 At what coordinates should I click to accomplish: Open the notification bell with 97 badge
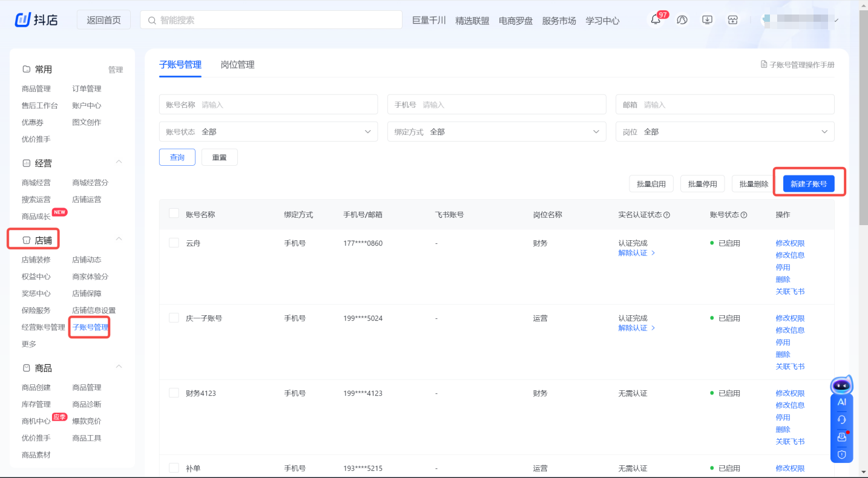click(x=656, y=20)
